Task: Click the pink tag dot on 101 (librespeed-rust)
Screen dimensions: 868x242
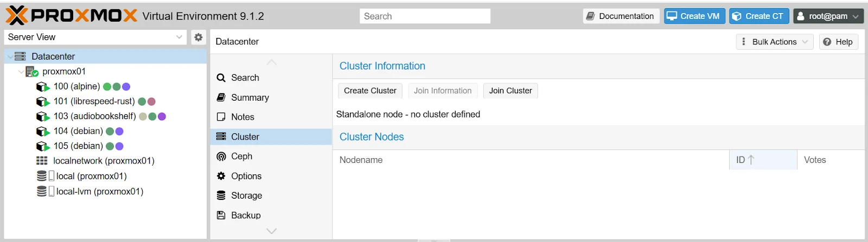Action: (151, 101)
